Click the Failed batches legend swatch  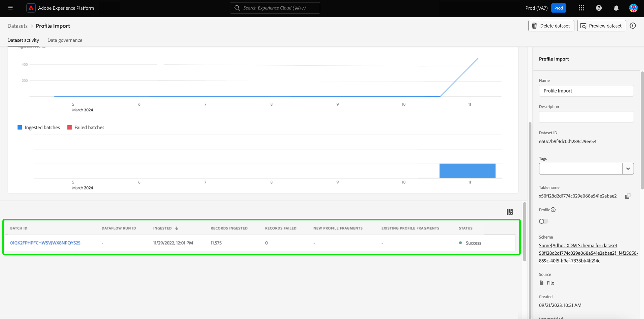[x=70, y=128]
